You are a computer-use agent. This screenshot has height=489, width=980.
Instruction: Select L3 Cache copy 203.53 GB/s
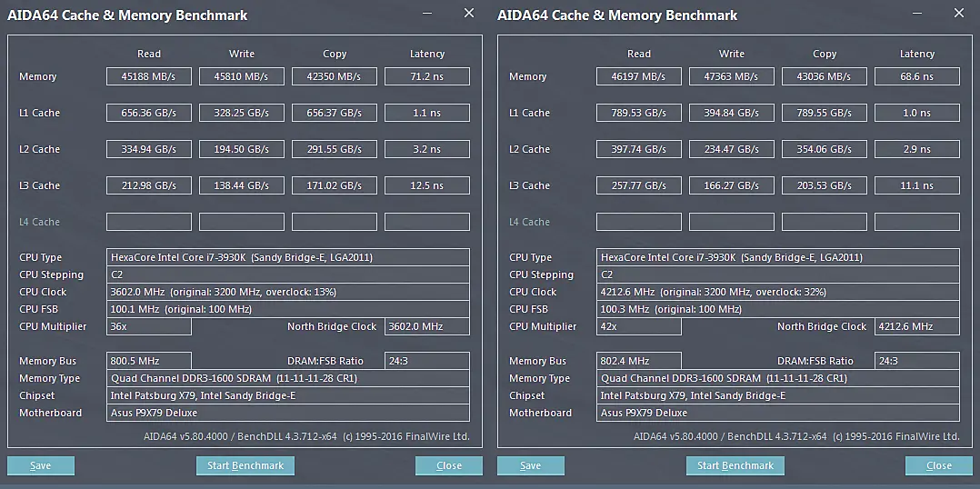825,185
